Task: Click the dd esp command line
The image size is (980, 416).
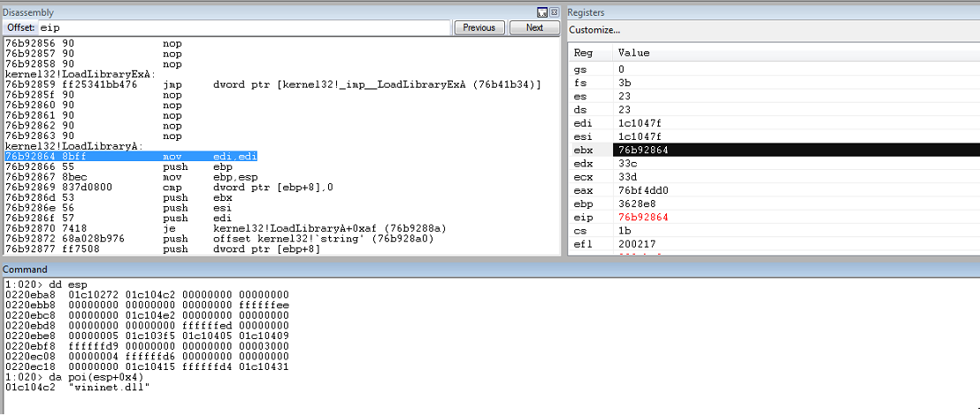Action: coord(42,285)
